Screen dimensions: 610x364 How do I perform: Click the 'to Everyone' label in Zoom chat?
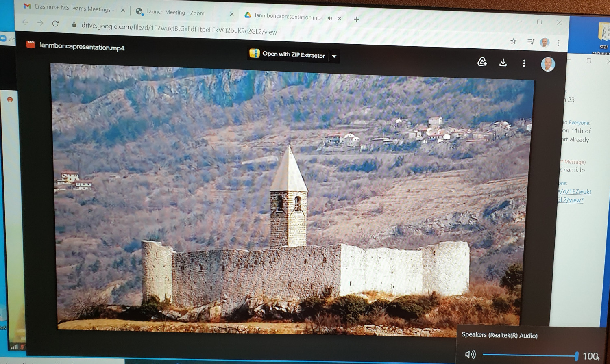(576, 123)
